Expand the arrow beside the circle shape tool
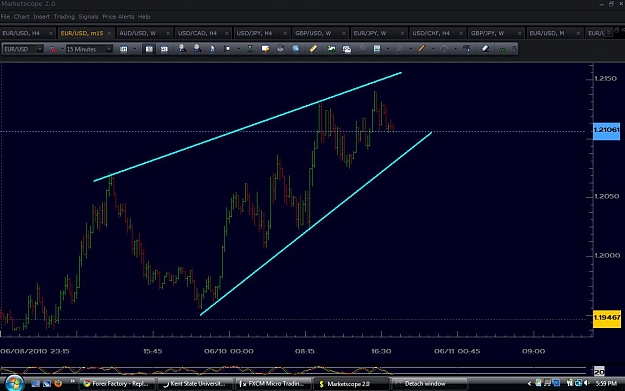The width and height of the screenshot is (625, 391). coord(456,49)
